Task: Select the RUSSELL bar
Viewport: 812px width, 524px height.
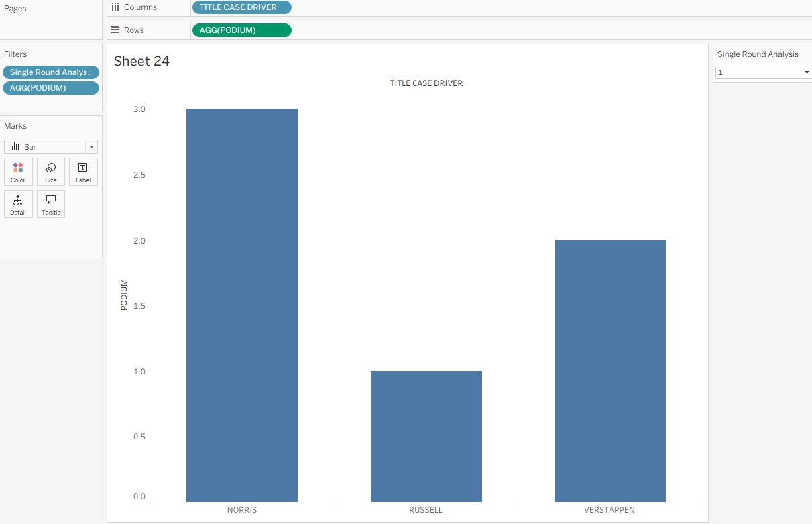Action: [x=426, y=436]
